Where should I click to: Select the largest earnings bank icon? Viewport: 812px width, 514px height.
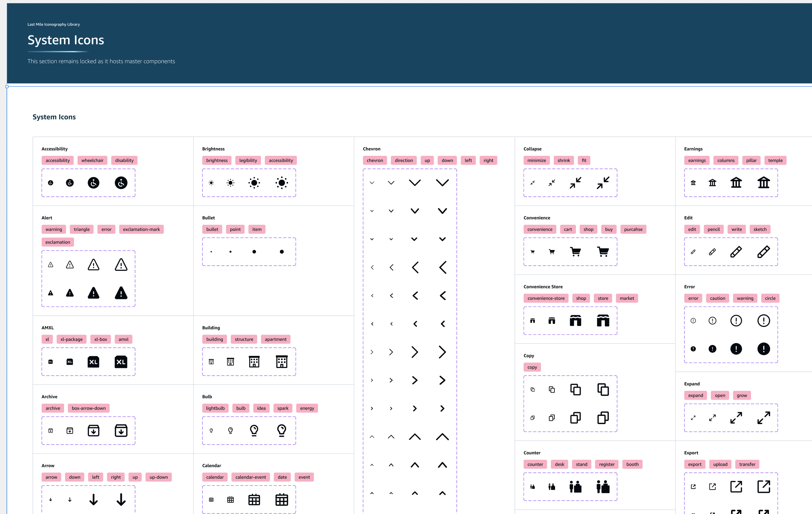pyautogui.click(x=763, y=183)
